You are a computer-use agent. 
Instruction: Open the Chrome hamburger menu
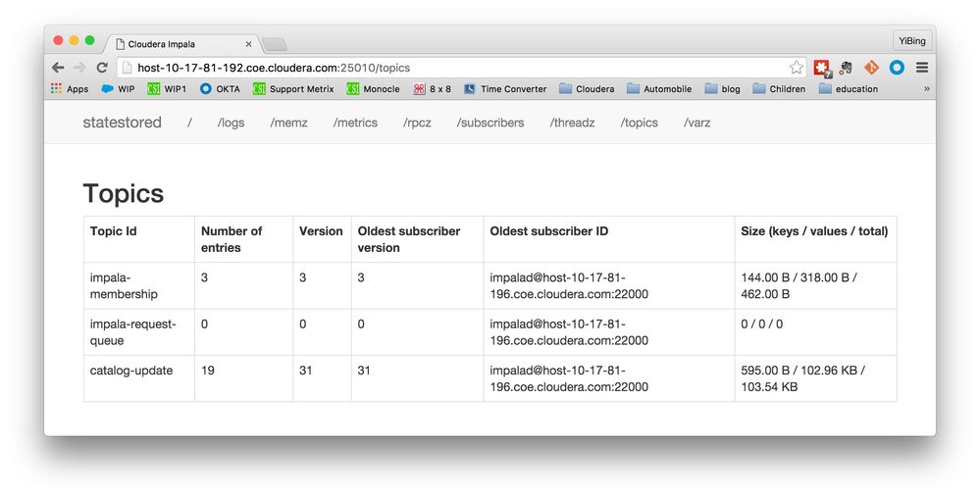coord(922,68)
